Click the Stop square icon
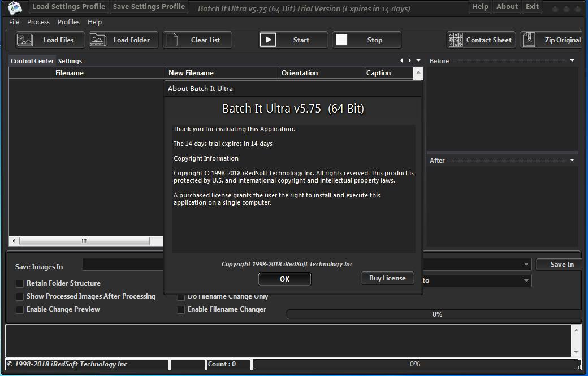This screenshot has height=376, width=588. point(341,40)
